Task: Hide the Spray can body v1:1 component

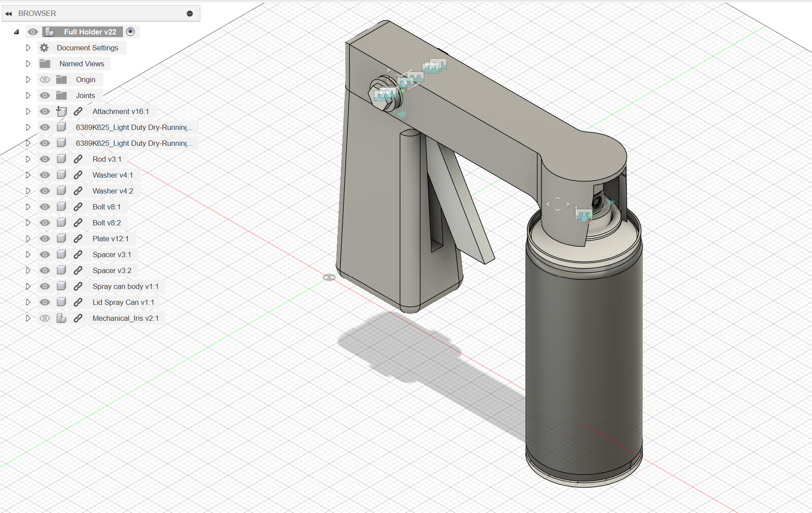Action: click(45, 286)
